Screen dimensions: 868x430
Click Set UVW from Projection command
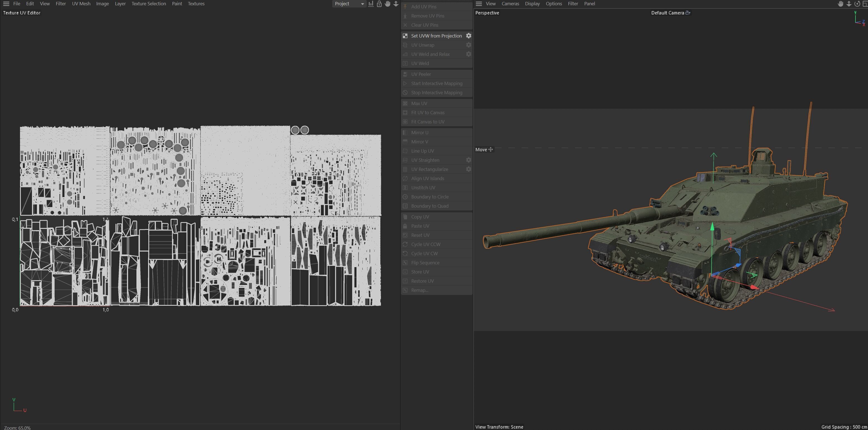tap(436, 36)
